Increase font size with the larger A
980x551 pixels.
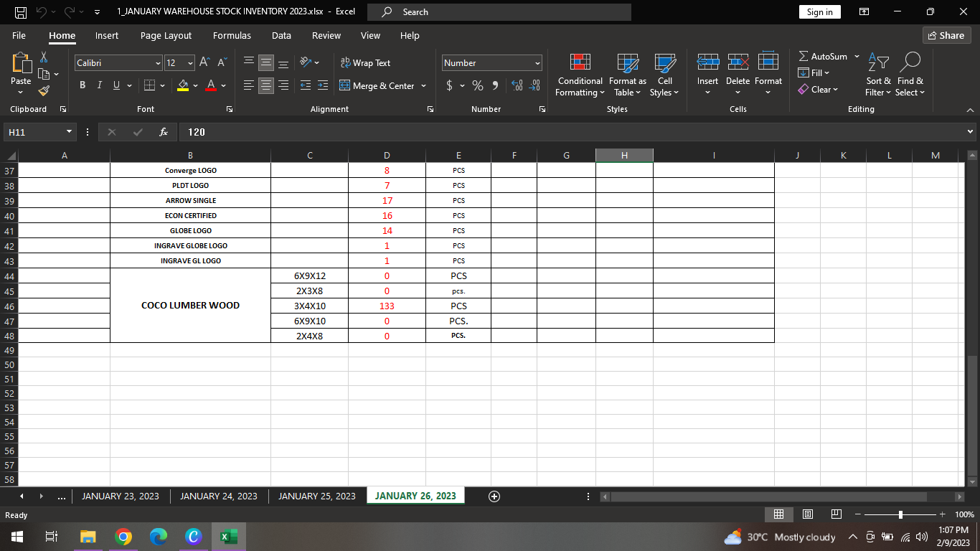click(x=204, y=63)
